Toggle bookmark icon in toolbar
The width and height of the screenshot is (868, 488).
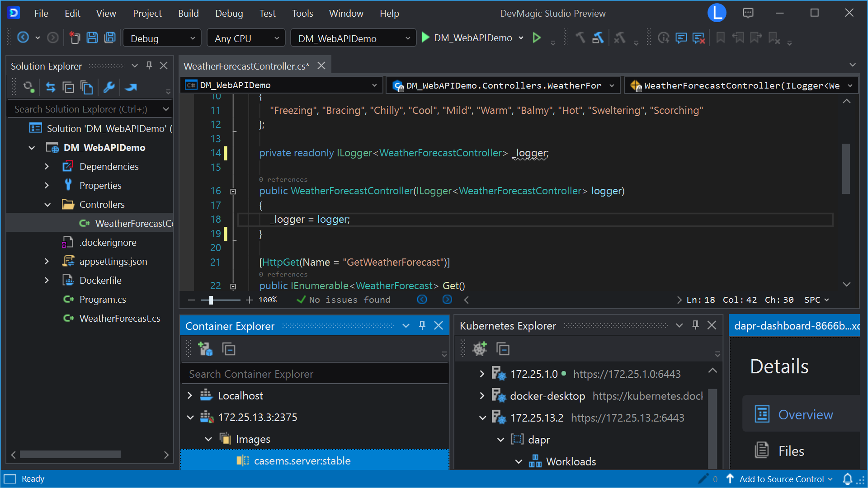coord(721,38)
